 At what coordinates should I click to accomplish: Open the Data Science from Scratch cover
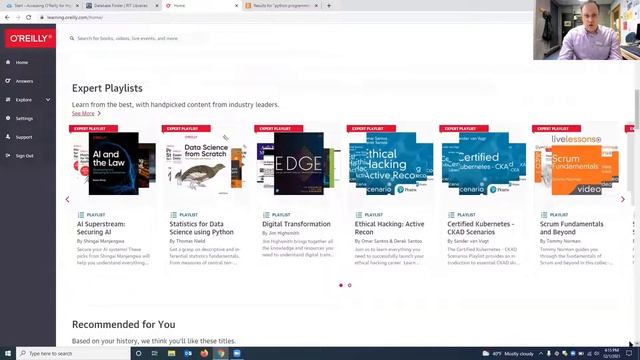click(x=205, y=165)
